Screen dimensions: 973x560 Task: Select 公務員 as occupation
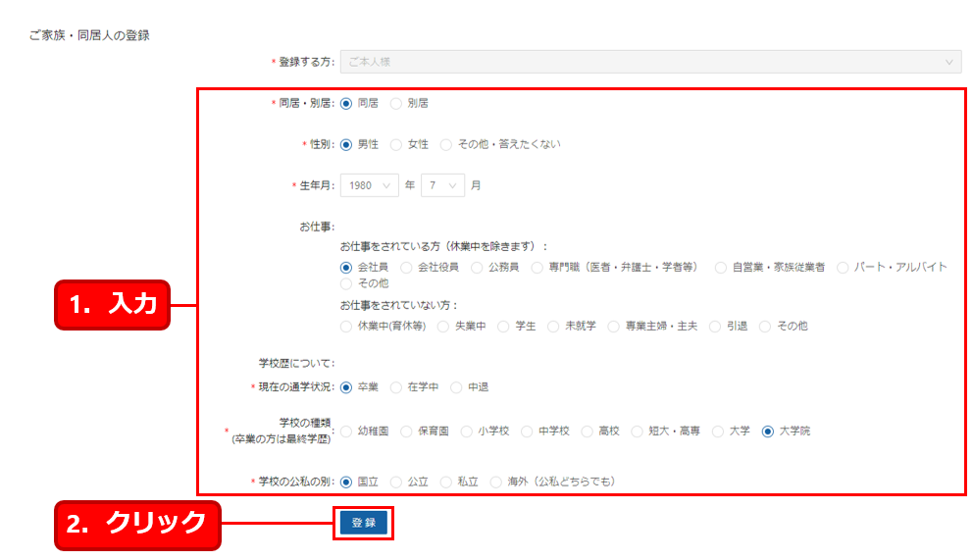477,267
